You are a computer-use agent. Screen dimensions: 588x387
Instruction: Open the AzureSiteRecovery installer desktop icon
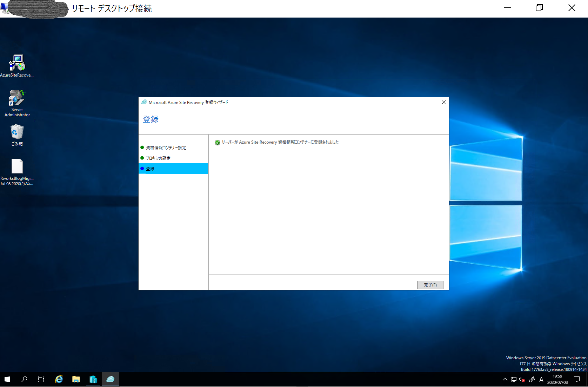17,66
